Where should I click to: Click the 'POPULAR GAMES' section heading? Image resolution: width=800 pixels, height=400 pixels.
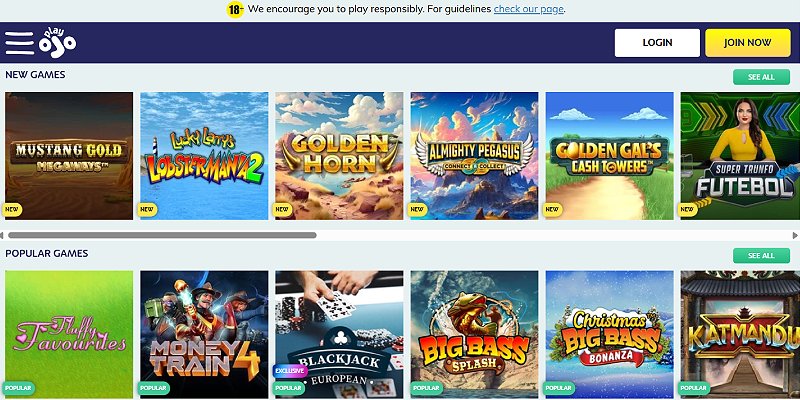click(x=47, y=254)
